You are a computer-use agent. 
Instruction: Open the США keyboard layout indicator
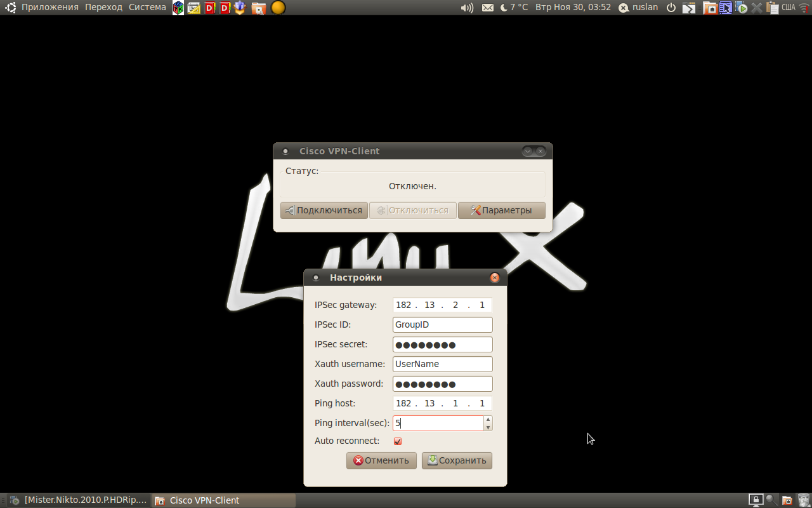[x=788, y=8]
